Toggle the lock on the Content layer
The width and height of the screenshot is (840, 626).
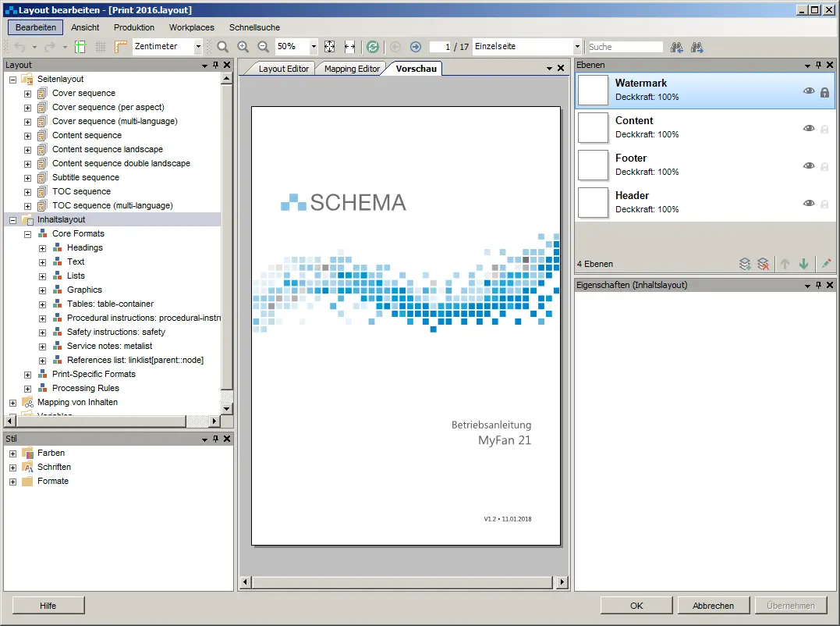[x=824, y=129]
